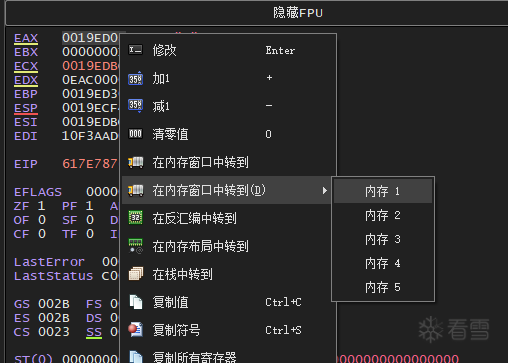508x363 pixels.
Task: Select 在栈中转到 menu entry
Action: 228,274
